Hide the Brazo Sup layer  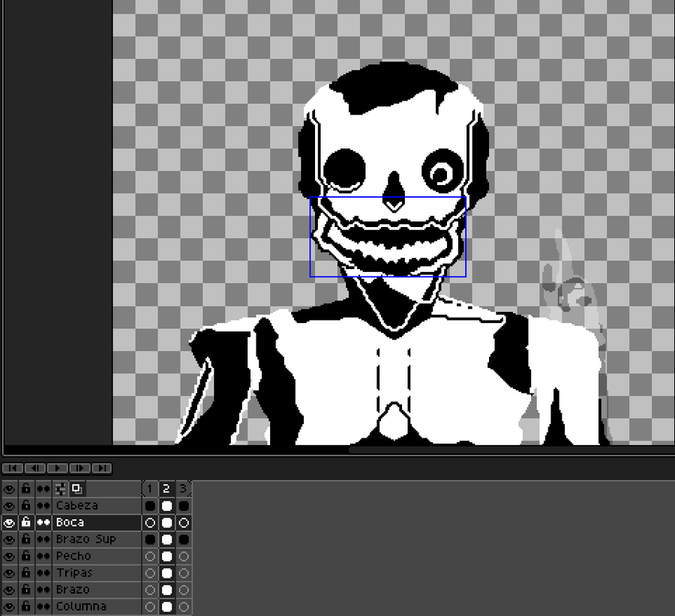pyautogui.click(x=9, y=539)
